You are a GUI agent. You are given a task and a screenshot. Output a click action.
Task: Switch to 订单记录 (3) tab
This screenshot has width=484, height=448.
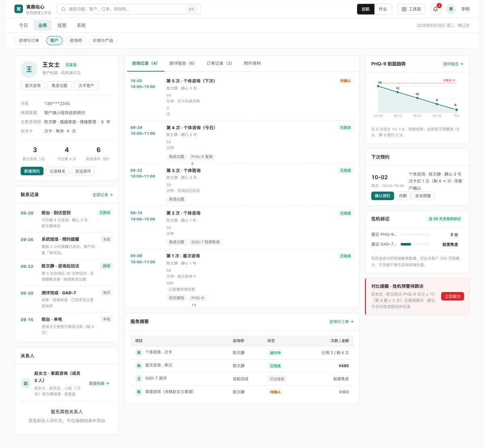pyautogui.click(x=219, y=63)
